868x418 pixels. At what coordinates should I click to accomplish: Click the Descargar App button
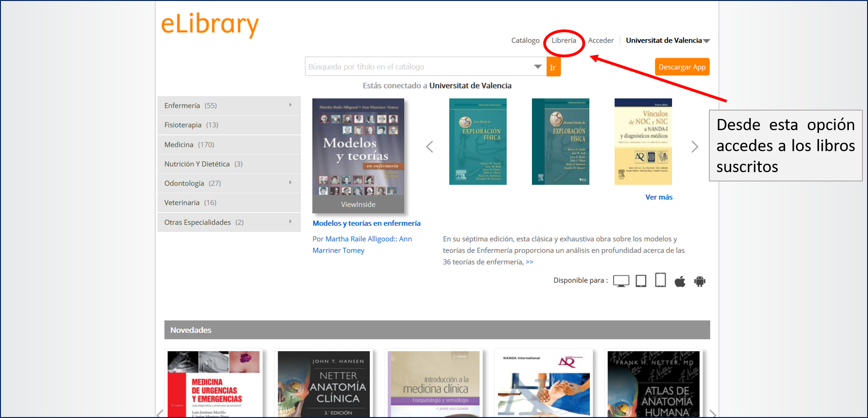click(682, 67)
